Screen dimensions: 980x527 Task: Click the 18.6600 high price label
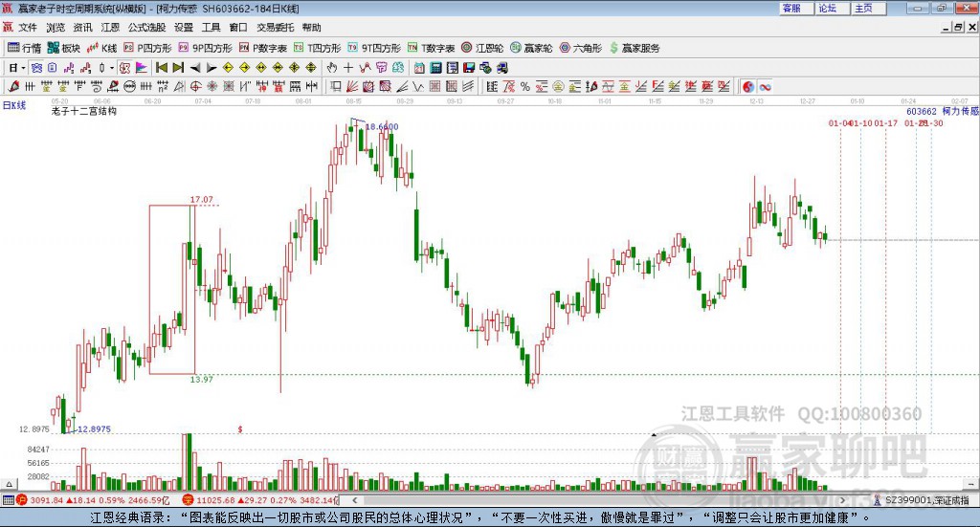(x=381, y=127)
